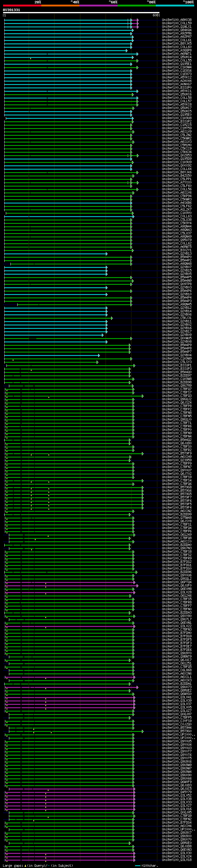The image size is (197, 868).
Task: Select the UniRef100_Q2VB04 label
Action: (x=177, y=355)
